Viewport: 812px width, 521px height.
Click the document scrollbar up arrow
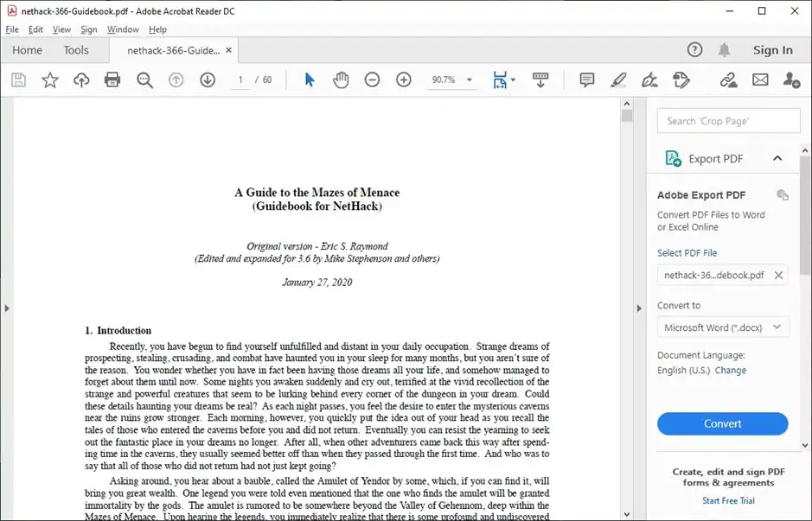(x=627, y=104)
